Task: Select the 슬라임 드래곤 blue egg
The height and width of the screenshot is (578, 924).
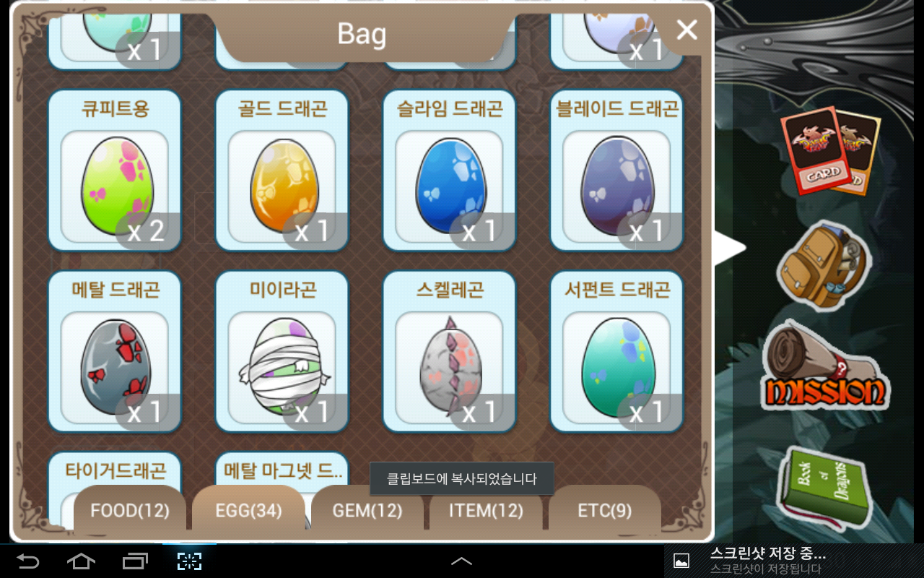Action: pyautogui.click(x=450, y=171)
